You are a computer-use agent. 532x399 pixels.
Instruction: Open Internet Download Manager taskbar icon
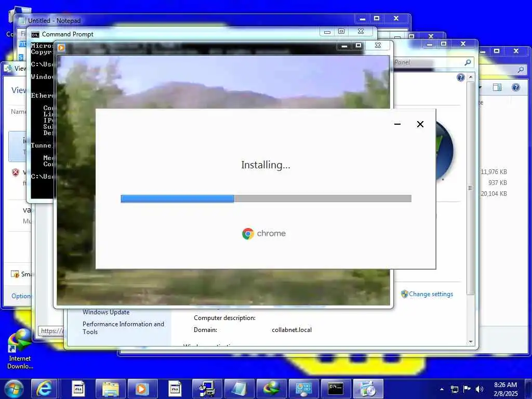click(271, 389)
